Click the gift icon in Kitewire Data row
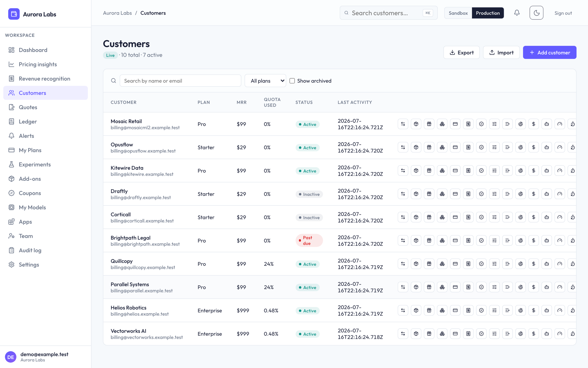 click(x=429, y=170)
